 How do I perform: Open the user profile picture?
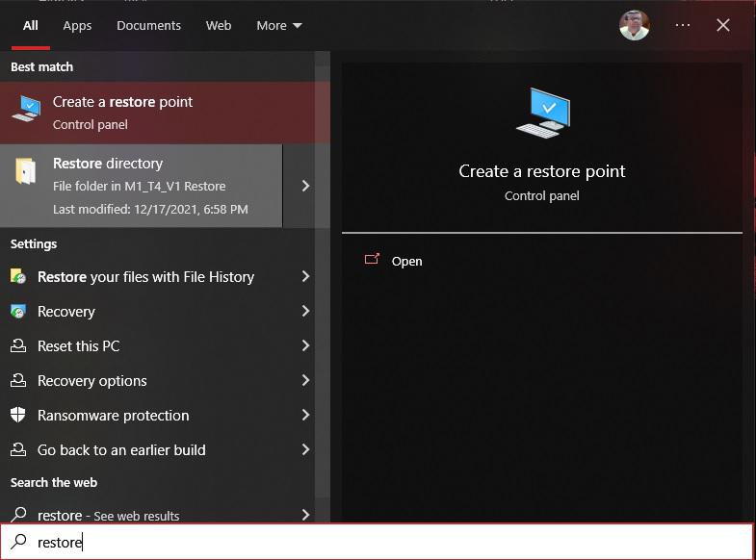coord(634,25)
